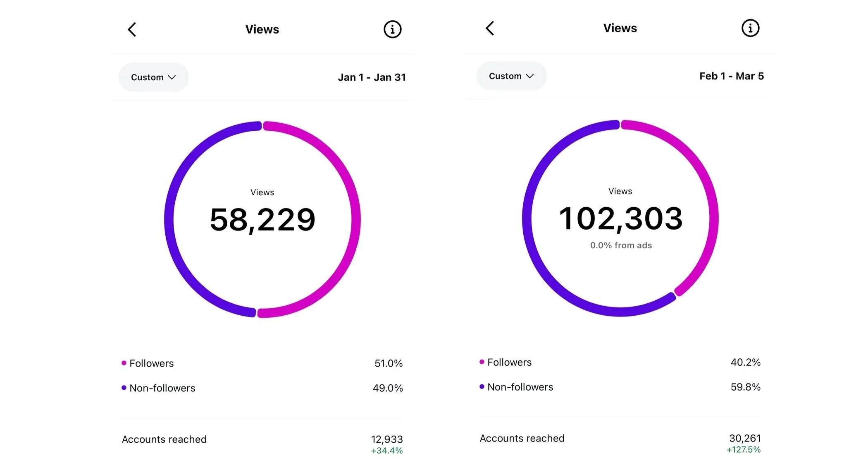Open the Custom dropdown for Feb 1 - Mar 5

pos(511,76)
